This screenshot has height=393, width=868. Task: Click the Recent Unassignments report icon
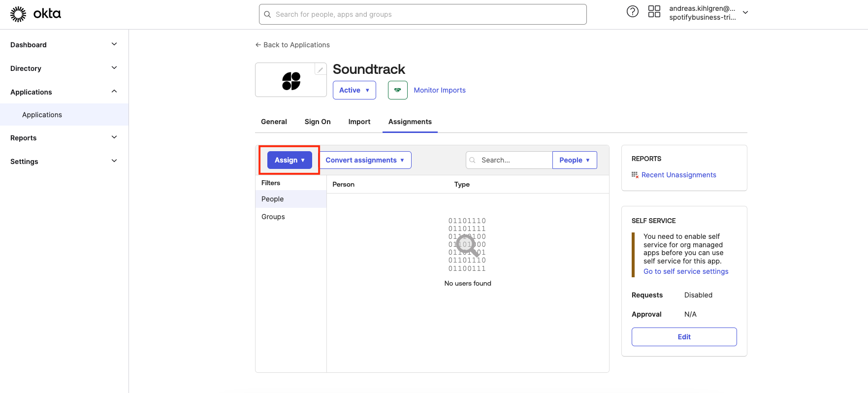point(635,175)
